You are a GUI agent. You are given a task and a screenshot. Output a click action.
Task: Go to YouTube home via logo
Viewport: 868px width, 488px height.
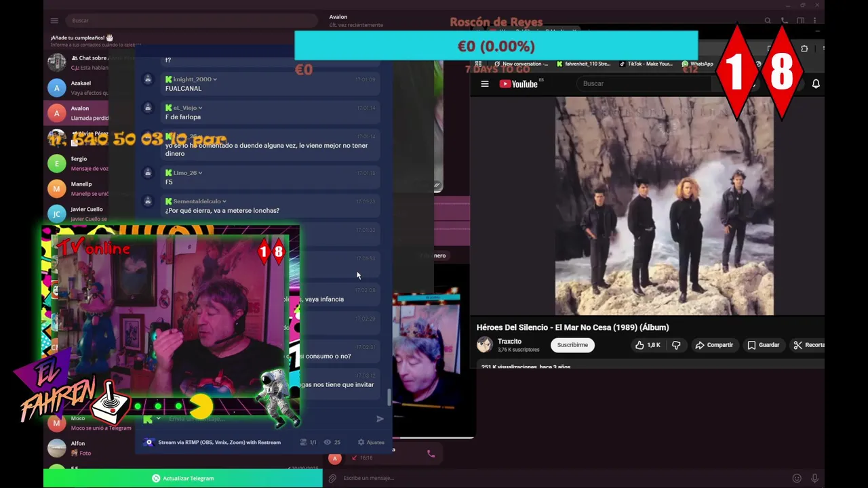pyautogui.click(x=519, y=83)
